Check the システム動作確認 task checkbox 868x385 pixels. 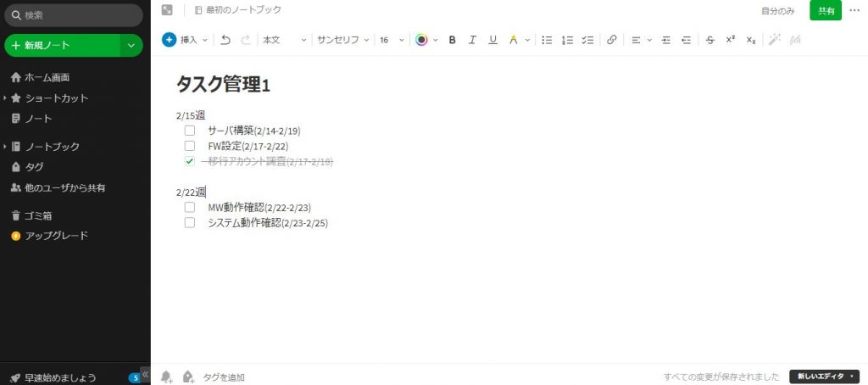pyautogui.click(x=190, y=223)
